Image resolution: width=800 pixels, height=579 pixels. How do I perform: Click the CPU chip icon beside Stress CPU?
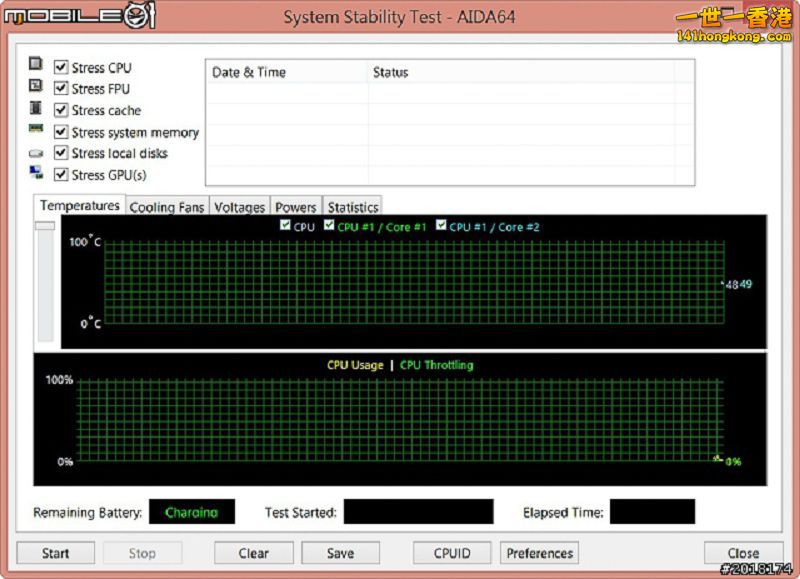[x=36, y=65]
